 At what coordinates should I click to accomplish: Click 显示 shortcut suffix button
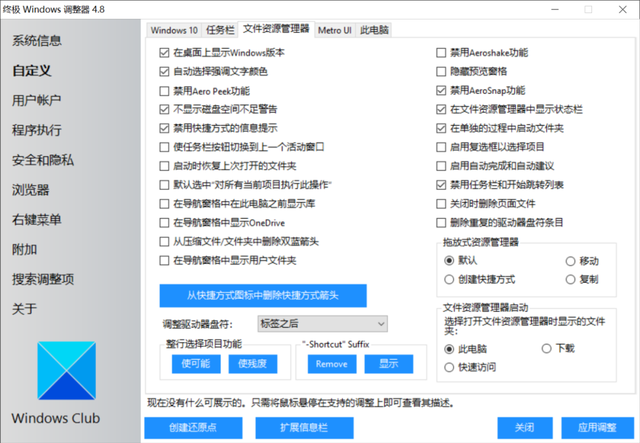pyautogui.click(x=389, y=364)
